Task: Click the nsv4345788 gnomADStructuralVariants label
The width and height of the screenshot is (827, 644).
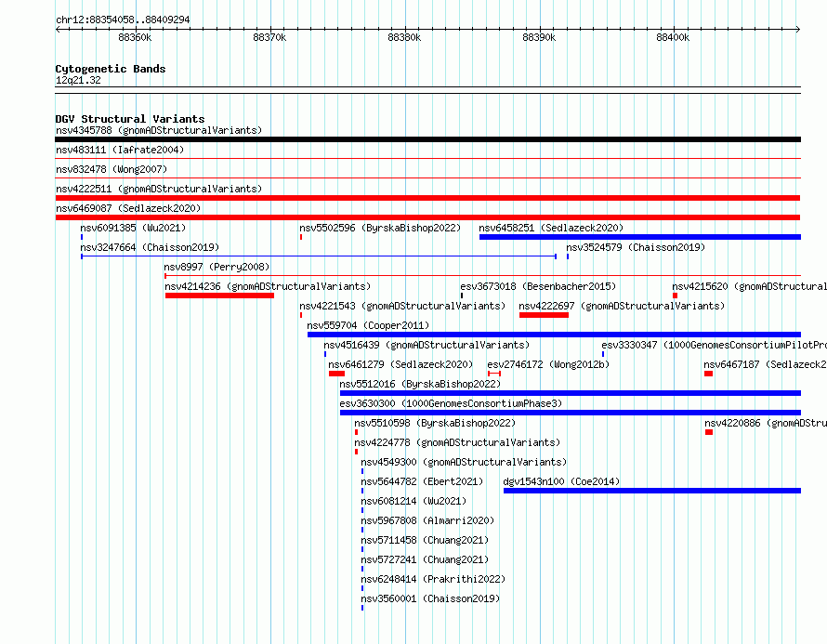Action: [x=159, y=130]
